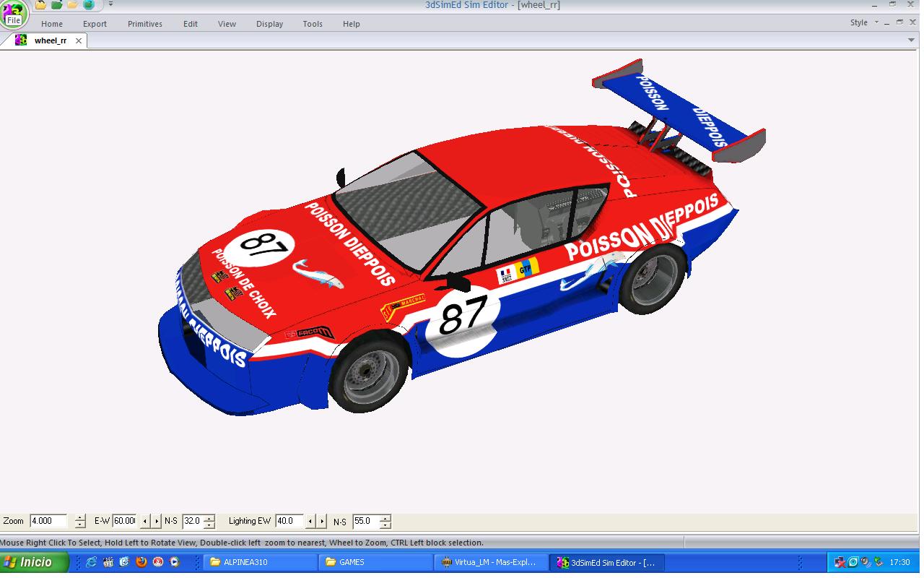Screen dimensions: 924x578
Task: Click the 3D car model viewport
Action: tap(460, 282)
